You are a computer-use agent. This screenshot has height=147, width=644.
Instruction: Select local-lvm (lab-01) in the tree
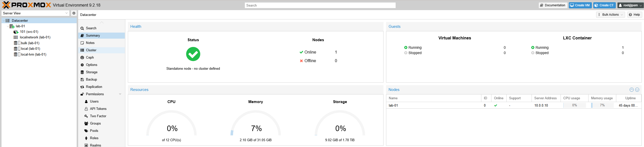tap(34, 54)
